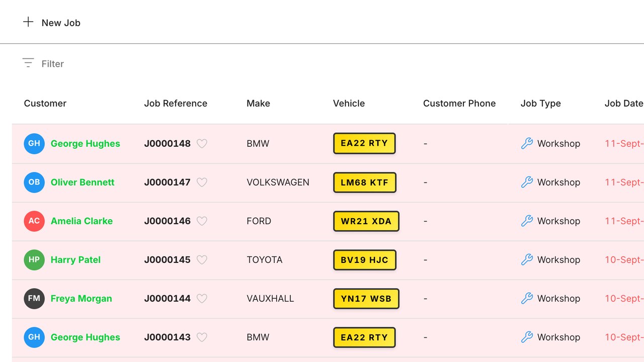Click number plate BV19 HJC
This screenshot has height=362, width=644.
point(365,260)
